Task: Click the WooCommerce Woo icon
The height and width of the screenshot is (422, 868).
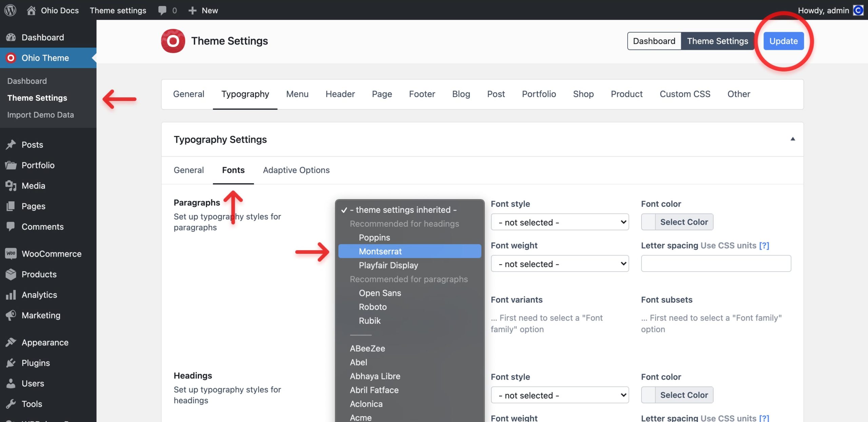Action: click(x=11, y=254)
